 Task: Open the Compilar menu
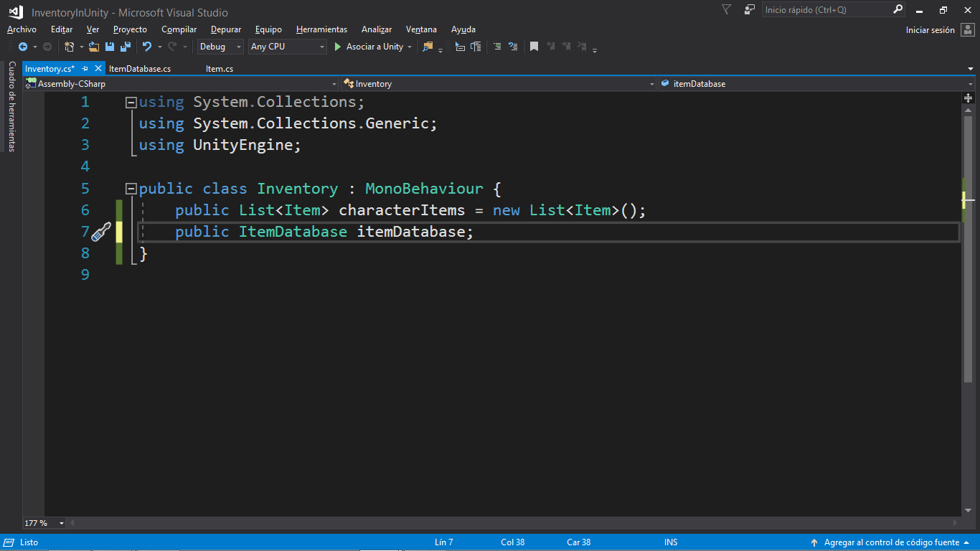[x=179, y=29]
